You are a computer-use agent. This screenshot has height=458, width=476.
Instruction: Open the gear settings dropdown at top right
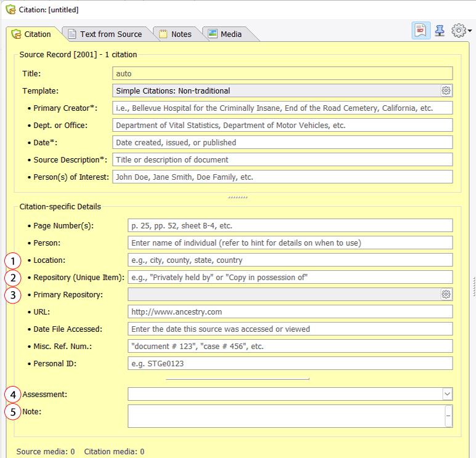(x=461, y=30)
